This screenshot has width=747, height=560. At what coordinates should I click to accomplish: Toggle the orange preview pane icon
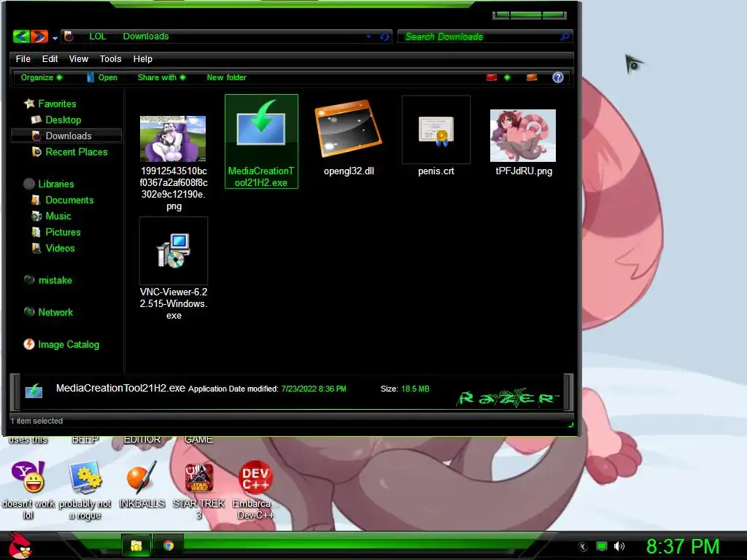click(x=532, y=77)
